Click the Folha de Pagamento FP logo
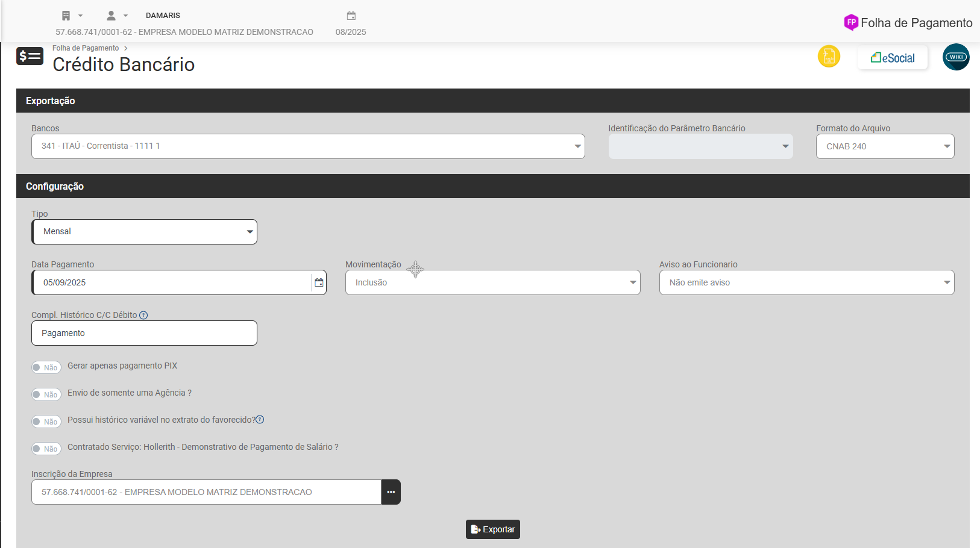The height and width of the screenshot is (548, 980). coord(851,23)
